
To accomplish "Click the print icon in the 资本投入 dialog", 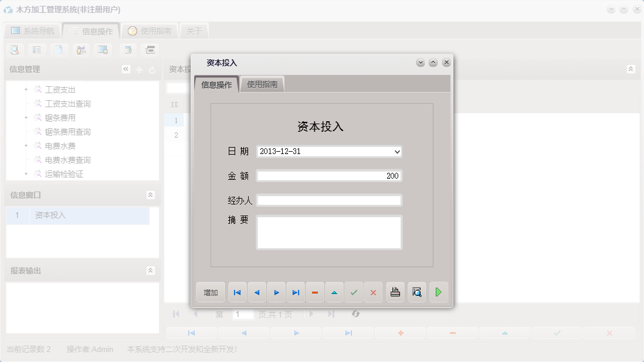I will point(395,292).
